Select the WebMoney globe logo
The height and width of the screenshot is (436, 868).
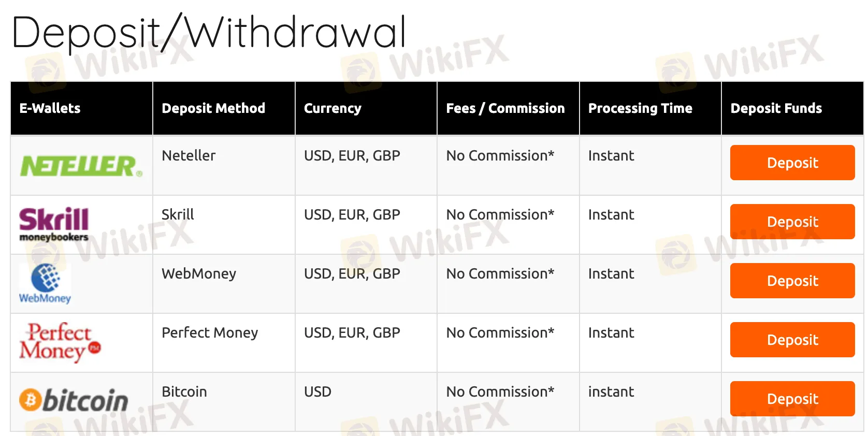pyautogui.click(x=45, y=283)
